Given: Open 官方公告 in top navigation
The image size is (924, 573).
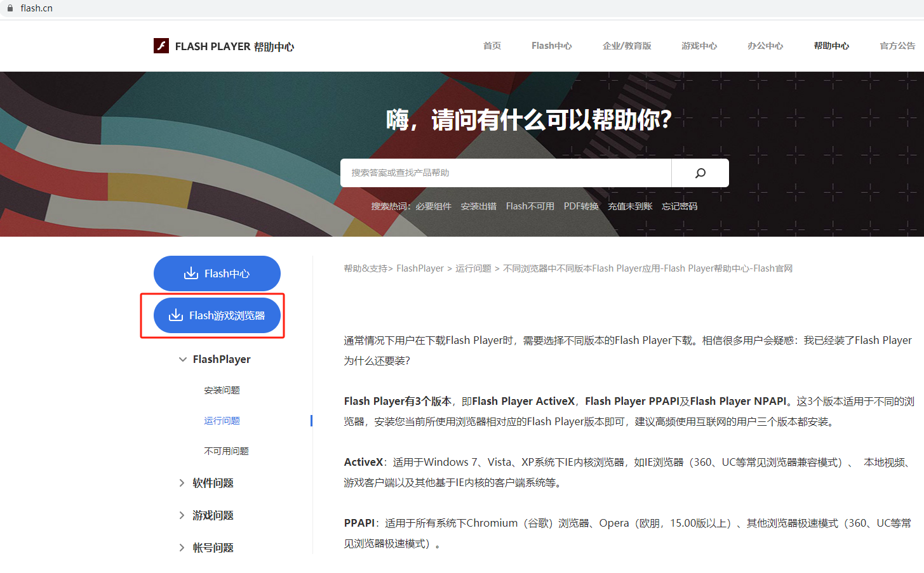Looking at the screenshot, I should [x=897, y=46].
